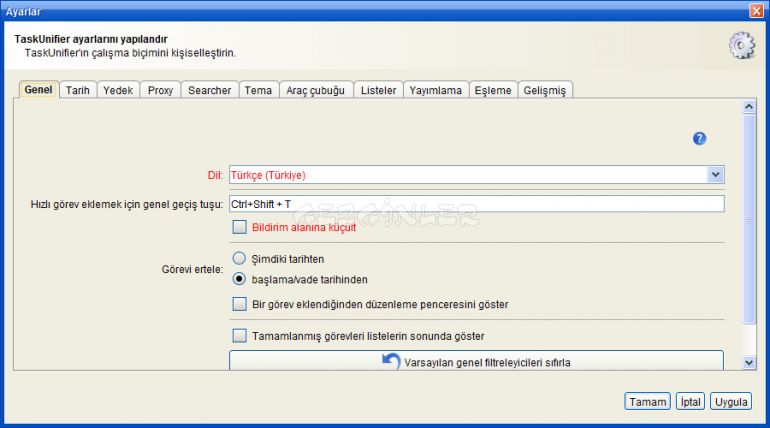Go to the Yayımlama tab

coord(436,90)
